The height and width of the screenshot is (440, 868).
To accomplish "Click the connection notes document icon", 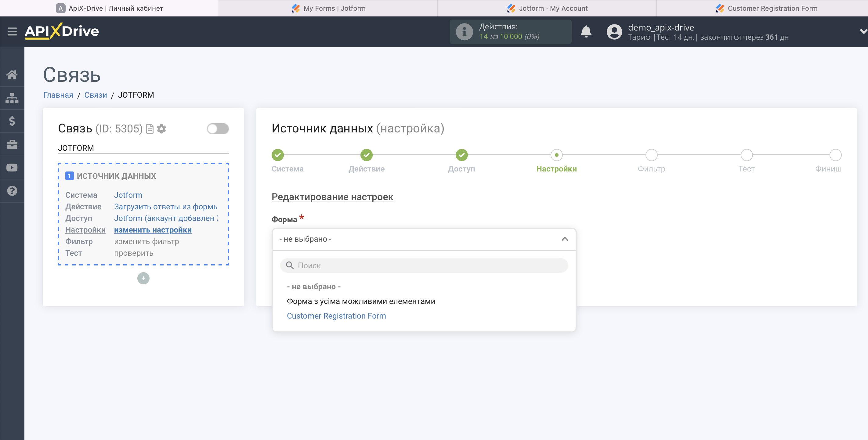I will pyautogui.click(x=150, y=129).
